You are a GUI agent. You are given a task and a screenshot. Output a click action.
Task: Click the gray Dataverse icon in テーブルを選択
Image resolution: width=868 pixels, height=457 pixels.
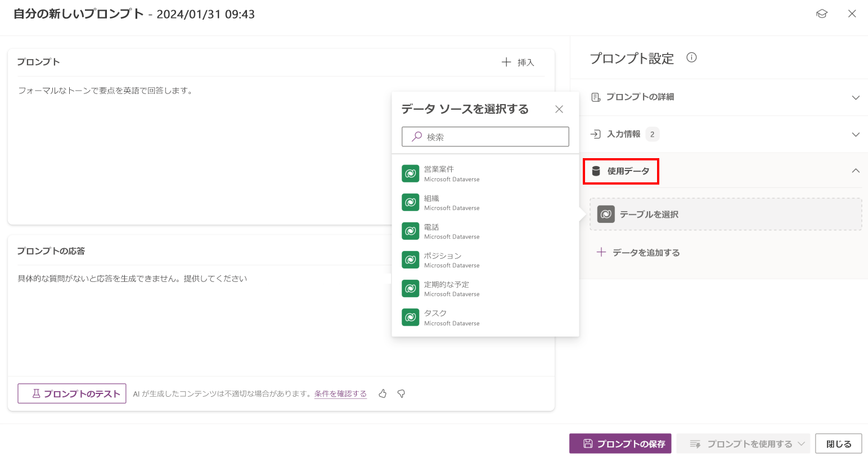click(606, 214)
